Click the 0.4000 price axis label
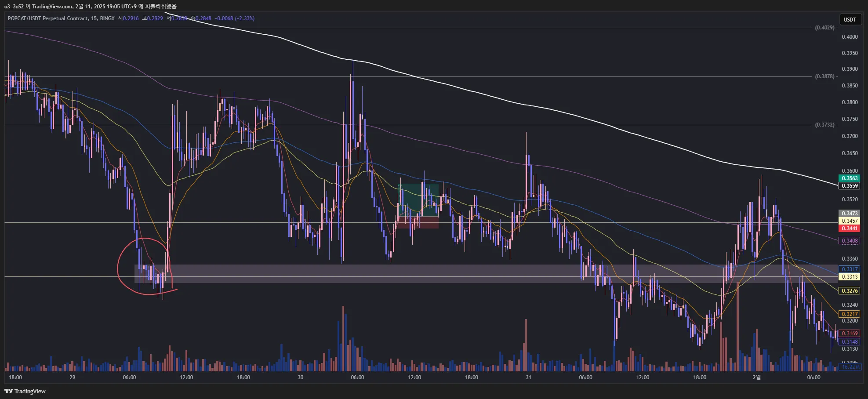868x399 pixels. 850,37
